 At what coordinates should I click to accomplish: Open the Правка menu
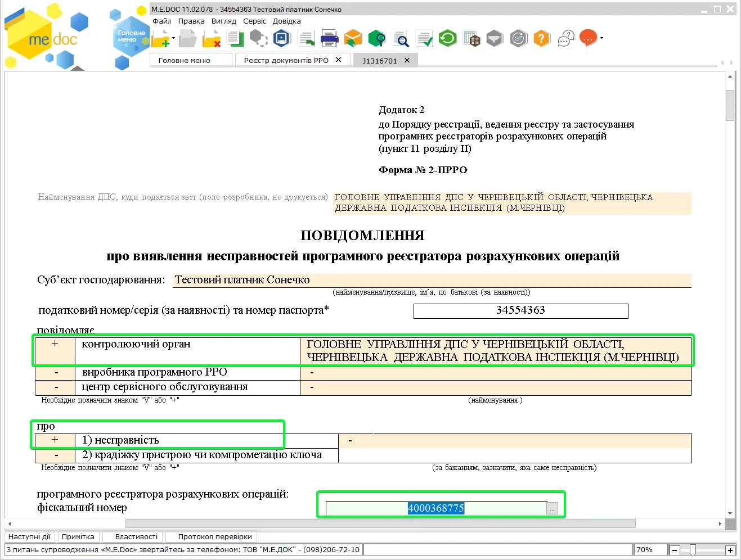[191, 21]
